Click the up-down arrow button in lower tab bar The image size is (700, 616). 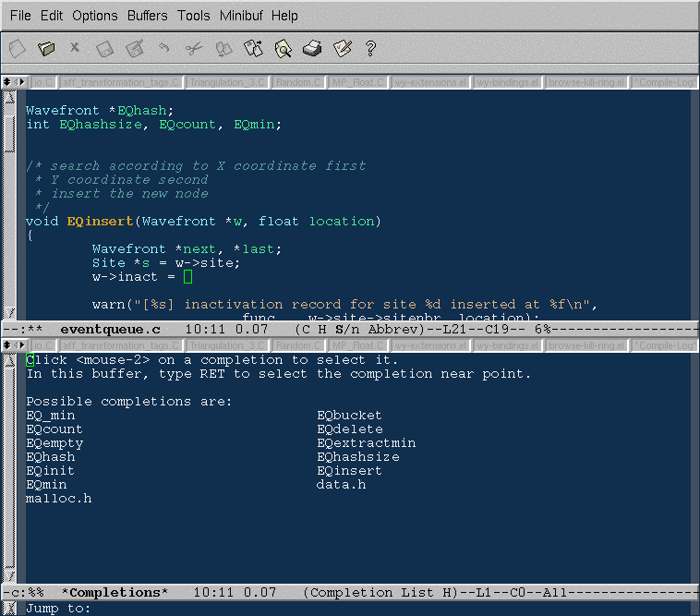[7, 344]
